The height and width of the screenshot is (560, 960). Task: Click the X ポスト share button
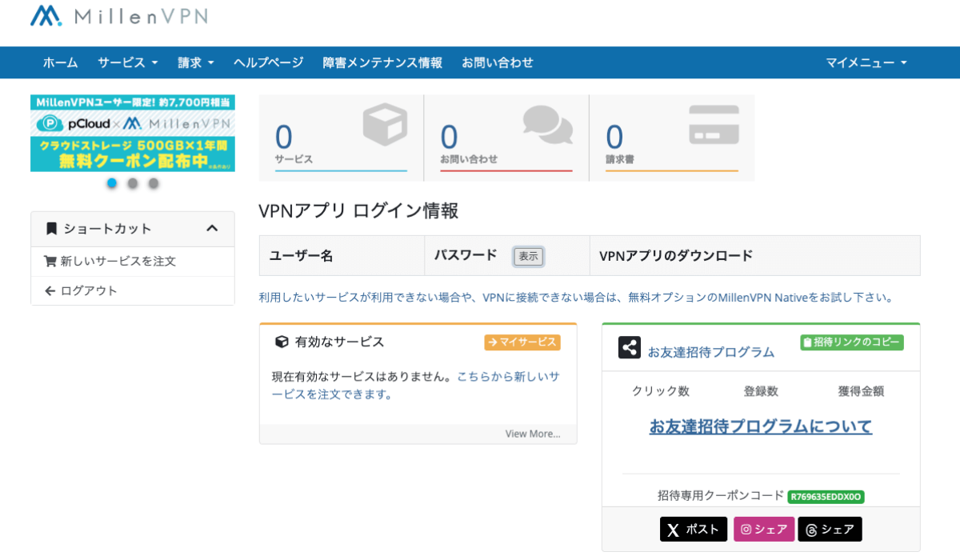[x=694, y=530]
